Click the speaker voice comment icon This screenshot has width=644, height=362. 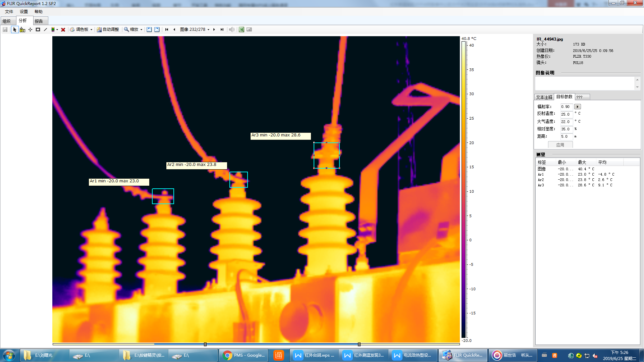231,29
